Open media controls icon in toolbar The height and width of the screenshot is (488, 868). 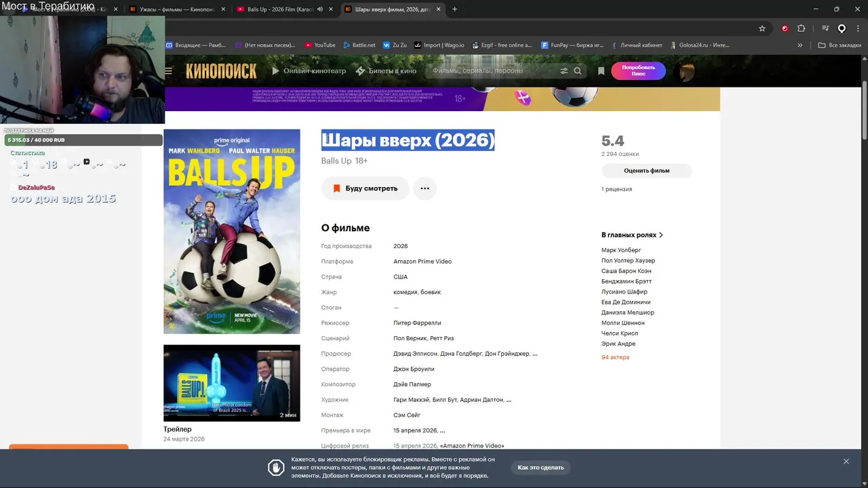[825, 28]
